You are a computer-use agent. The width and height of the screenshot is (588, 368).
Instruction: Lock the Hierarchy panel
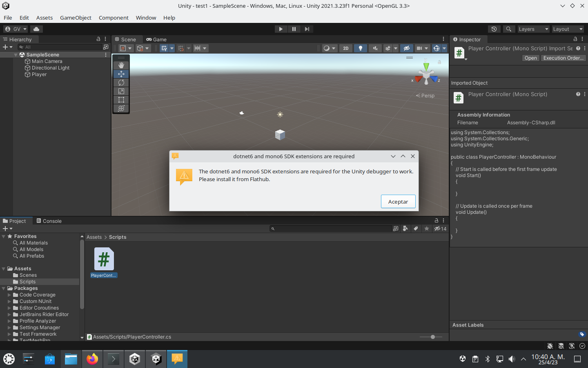click(98, 39)
